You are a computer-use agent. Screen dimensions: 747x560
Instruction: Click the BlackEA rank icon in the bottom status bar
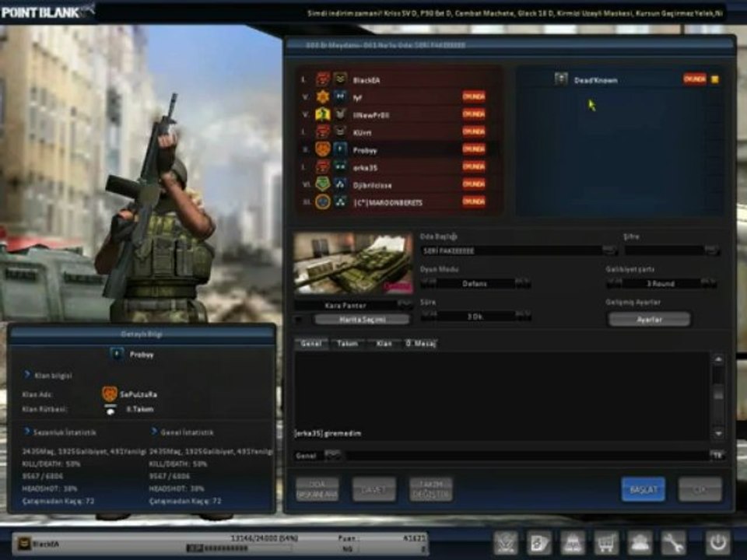(23, 544)
